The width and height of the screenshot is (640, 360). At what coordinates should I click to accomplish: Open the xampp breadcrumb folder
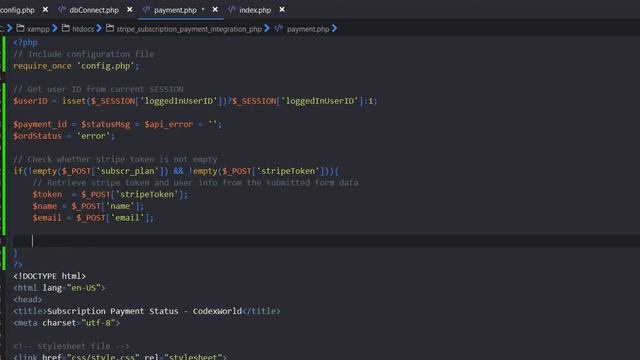38,29
